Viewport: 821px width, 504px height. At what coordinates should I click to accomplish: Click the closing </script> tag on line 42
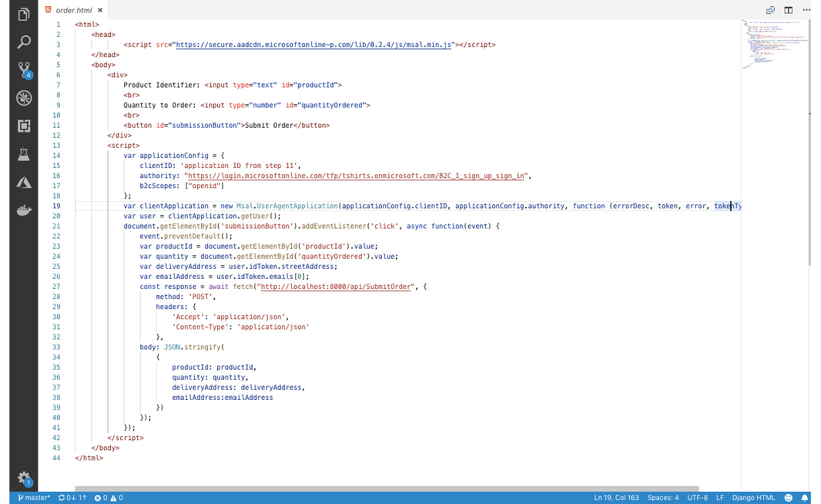(126, 437)
